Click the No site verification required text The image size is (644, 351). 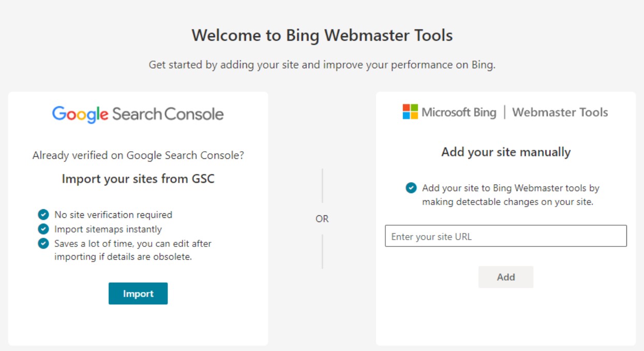tap(113, 215)
